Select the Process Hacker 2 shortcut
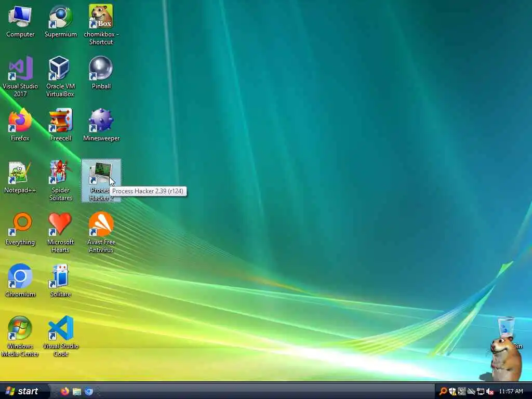 pyautogui.click(x=101, y=181)
